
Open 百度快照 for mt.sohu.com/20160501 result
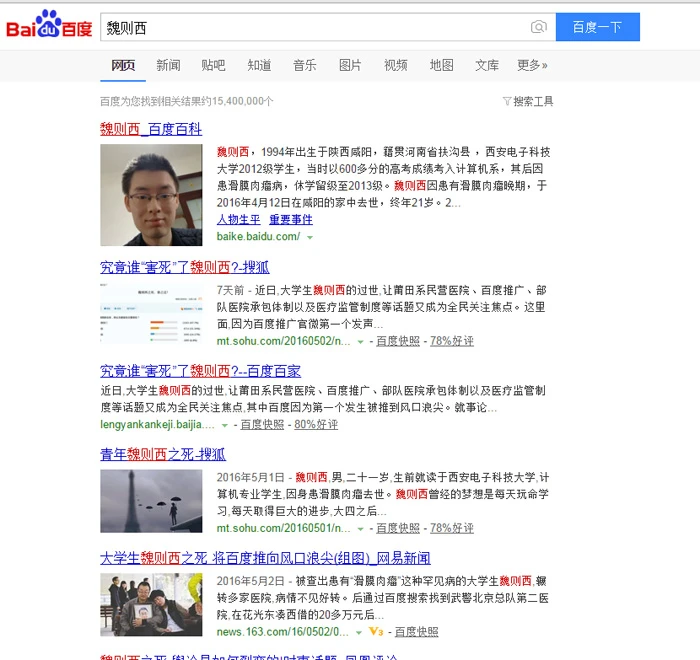click(x=398, y=528)
